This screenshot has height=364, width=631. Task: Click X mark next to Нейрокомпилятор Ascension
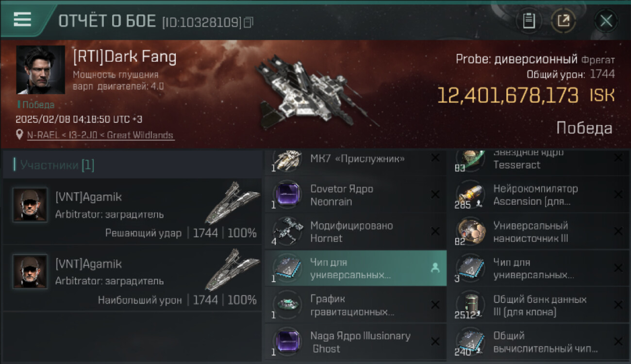(618, 195)
